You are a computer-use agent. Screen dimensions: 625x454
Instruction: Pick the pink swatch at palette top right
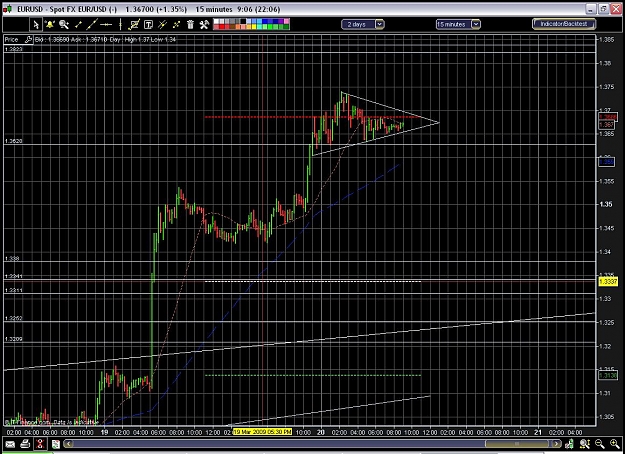pyautogui.click(x=286, y=21)
